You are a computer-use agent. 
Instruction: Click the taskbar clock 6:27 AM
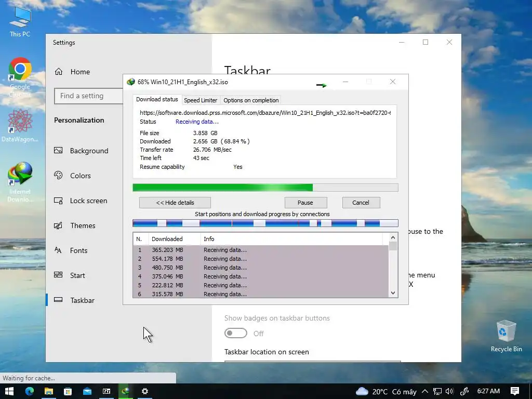click(x=488, y=391)
